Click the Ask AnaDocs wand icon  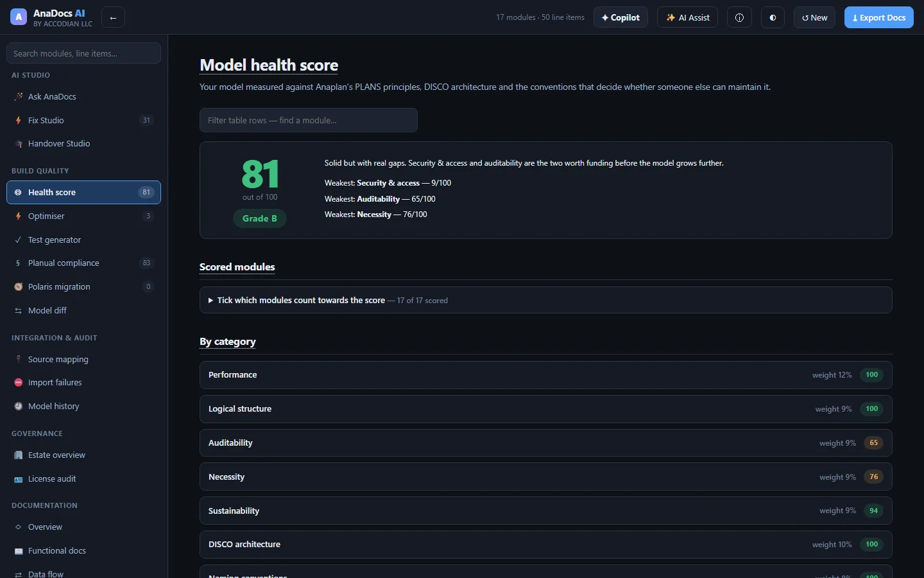pos(19,96)
